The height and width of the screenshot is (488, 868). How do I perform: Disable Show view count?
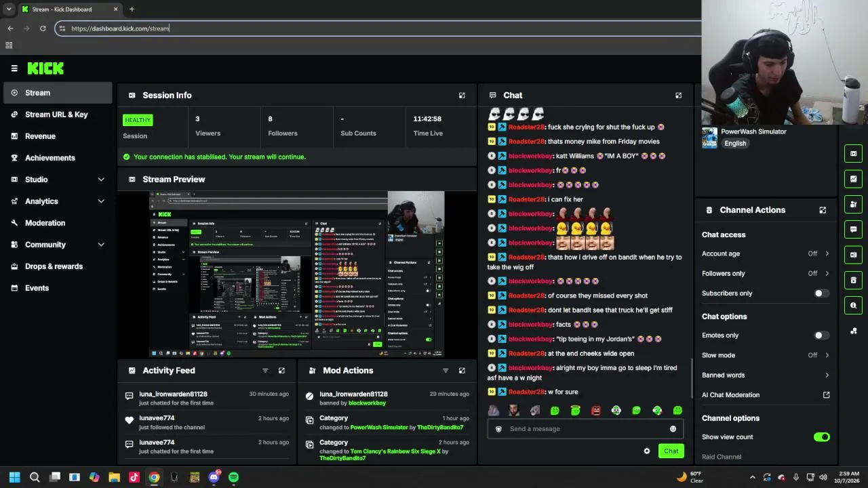821,437
